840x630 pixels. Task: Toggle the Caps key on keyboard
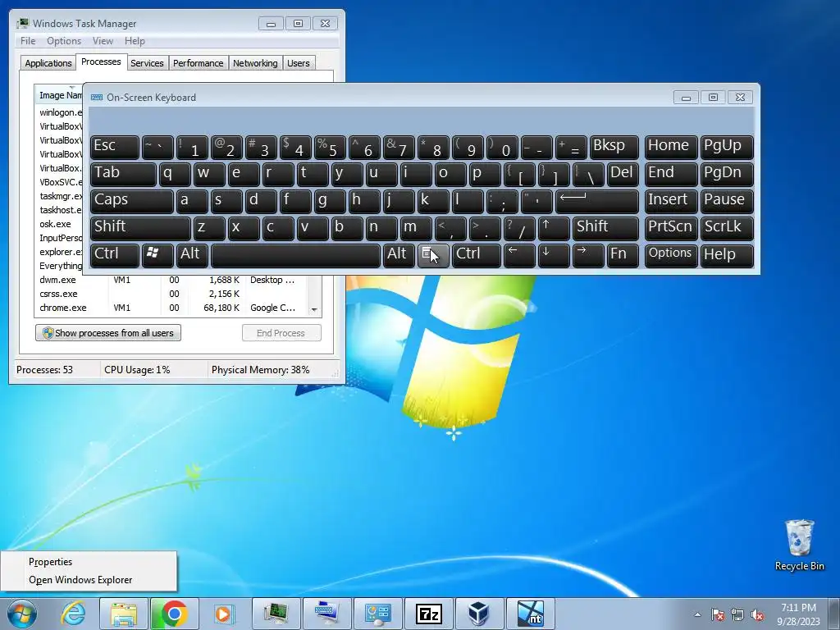coord(132,201)
